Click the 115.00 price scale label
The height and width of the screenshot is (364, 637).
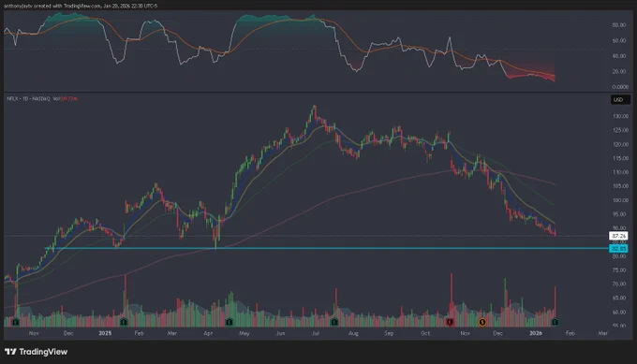pyautogui.click(x=620, y=158)
